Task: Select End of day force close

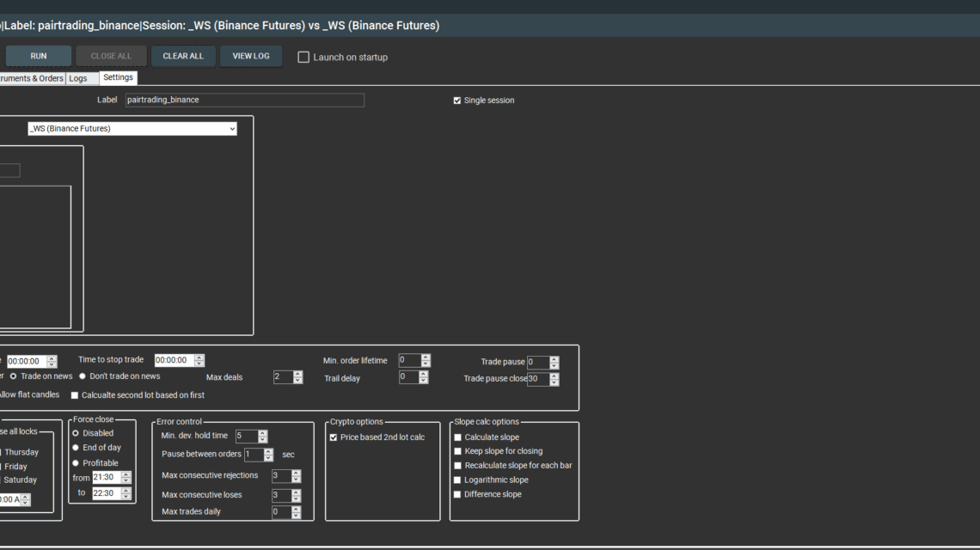Action: pos(76,448)
